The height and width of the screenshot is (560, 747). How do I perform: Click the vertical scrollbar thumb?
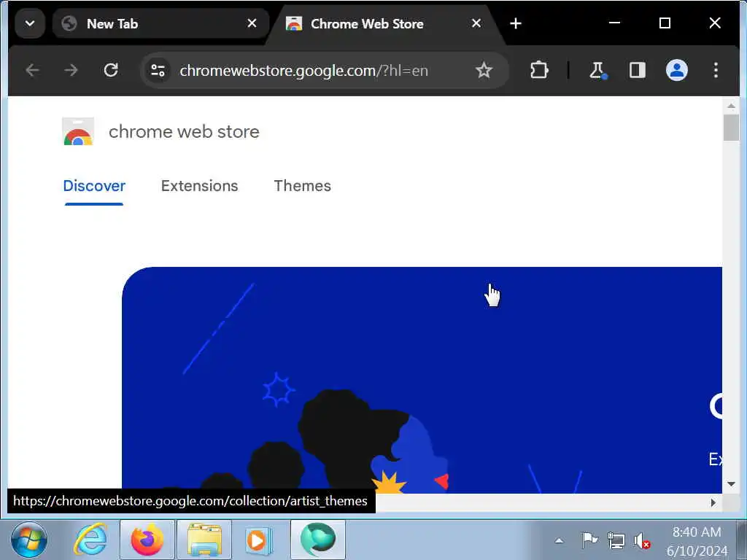[731, 128]
